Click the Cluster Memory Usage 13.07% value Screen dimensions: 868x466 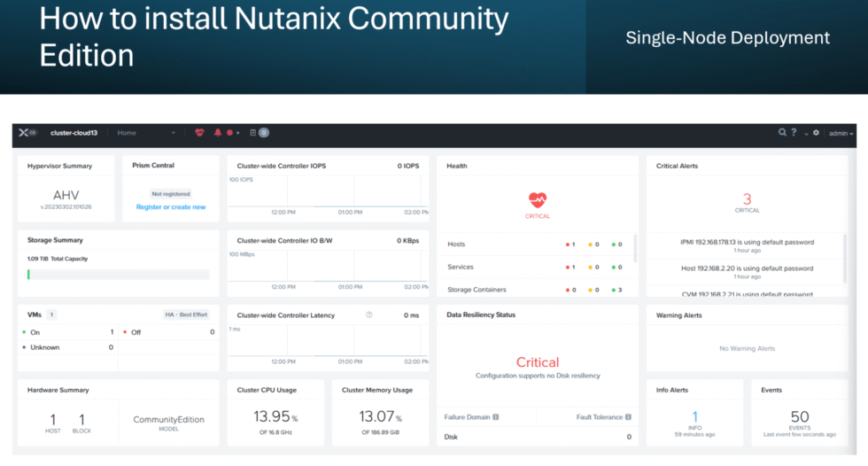(x=380, y=416)
